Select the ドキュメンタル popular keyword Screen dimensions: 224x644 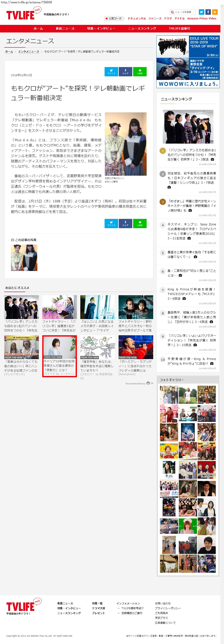click(x=137, y=19)
